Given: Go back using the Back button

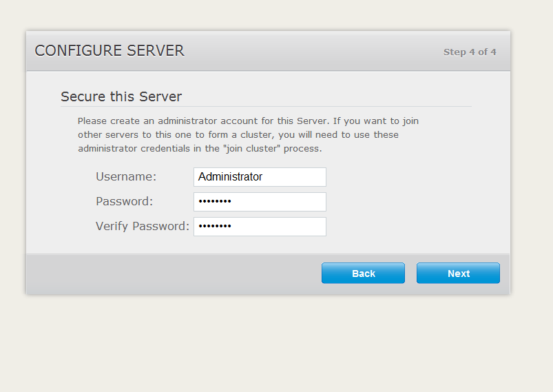Looking at the screenshot, I should (x=363, y=273).
